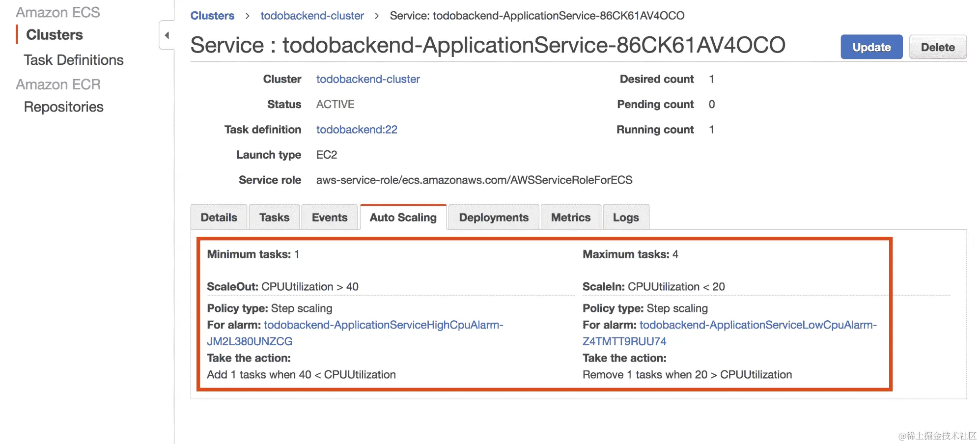Open Task Definitions in sidebar
The image size is (980, 444).
click(73, 60)
